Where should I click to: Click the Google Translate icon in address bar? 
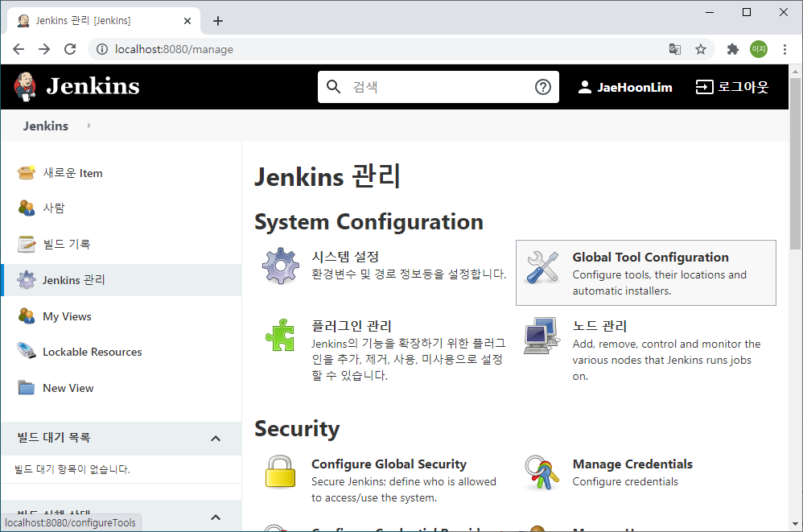[x=675, y=49]
